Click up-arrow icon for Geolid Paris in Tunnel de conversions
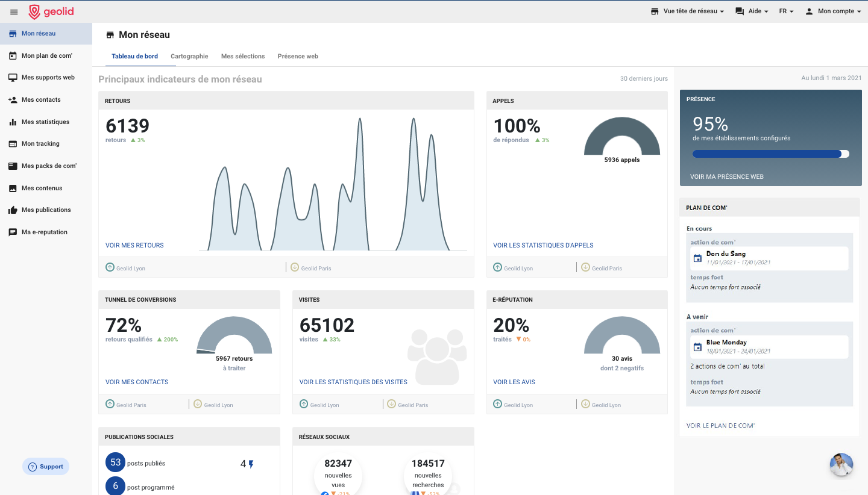 click(110, 404)
